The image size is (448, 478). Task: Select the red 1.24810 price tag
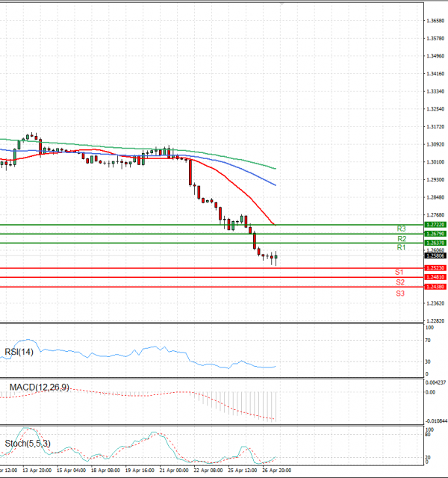[x=435, y=277]
